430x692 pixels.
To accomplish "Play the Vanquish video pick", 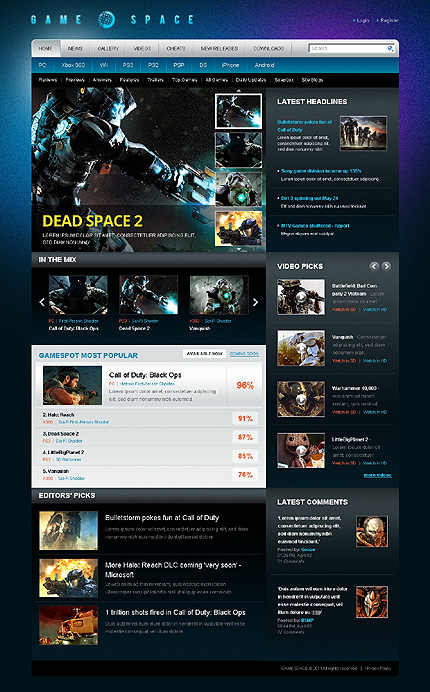I will (301, 348).
